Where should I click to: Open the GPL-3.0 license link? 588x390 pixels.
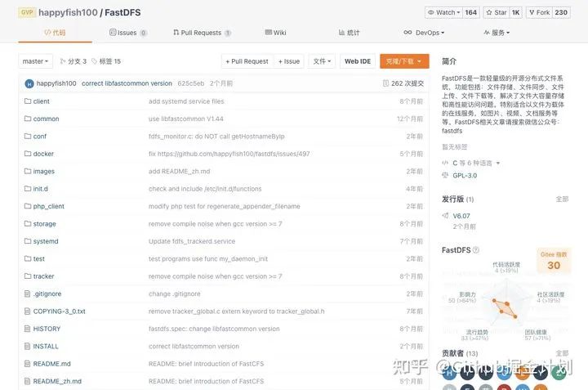point(465,175)
